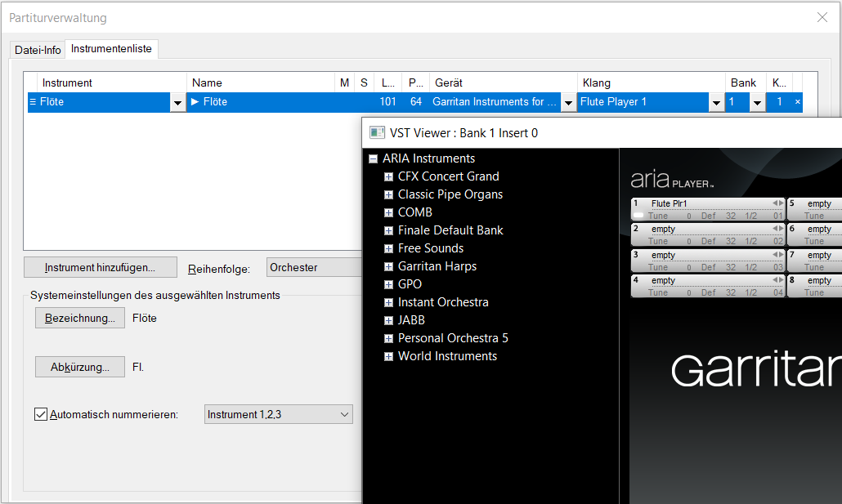Toggle Automatisch nummerieren checkbox
Screen dimensions: 842x504
point(41,414)
